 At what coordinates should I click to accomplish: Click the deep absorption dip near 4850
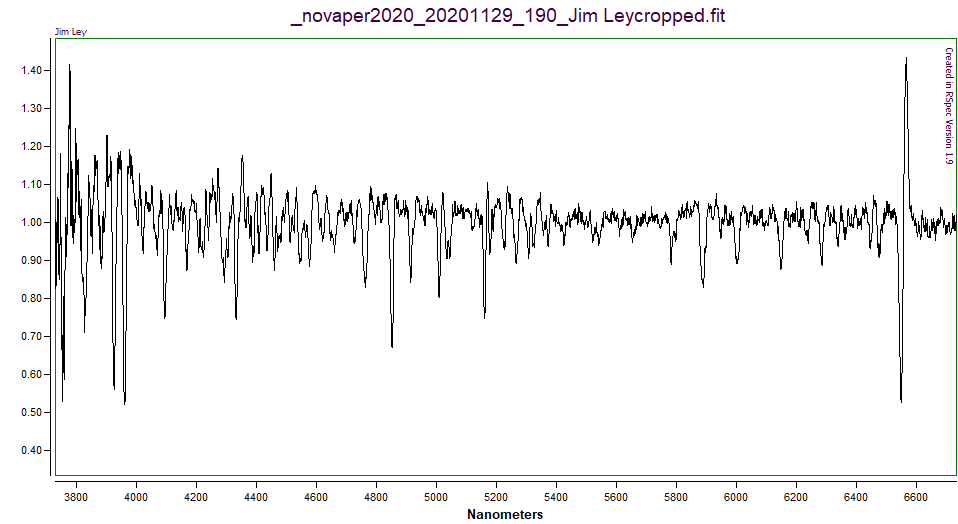coord(392,345)
